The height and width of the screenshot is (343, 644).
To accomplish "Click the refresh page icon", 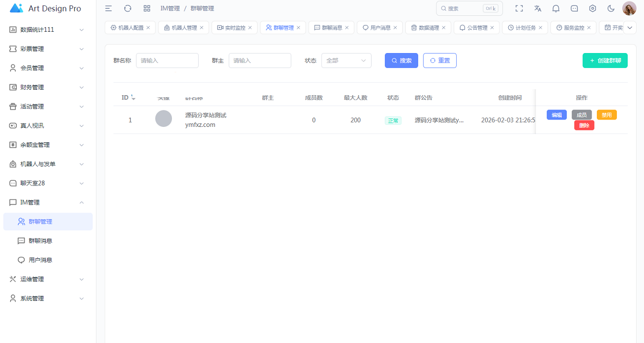I will (128, 8).
